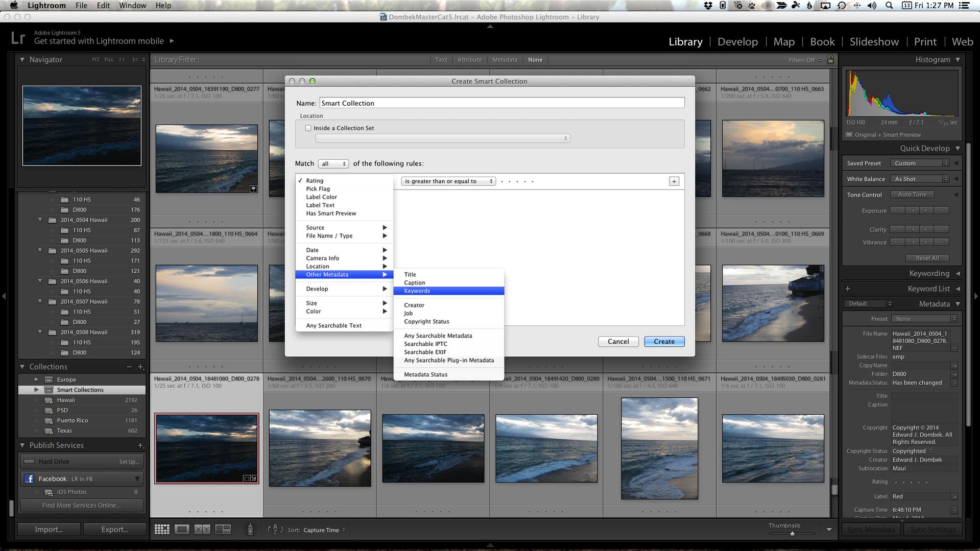Enable Inside a Collection Set checkbox

(x=308, y=128)
